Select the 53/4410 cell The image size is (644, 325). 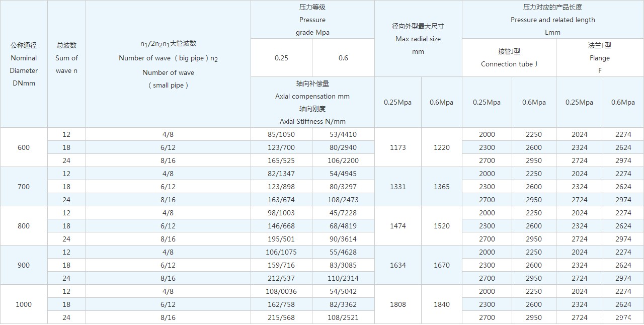point(343,134)
